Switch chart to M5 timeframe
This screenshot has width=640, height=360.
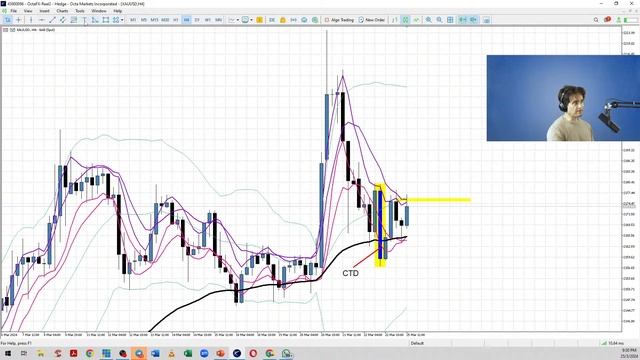144,20
